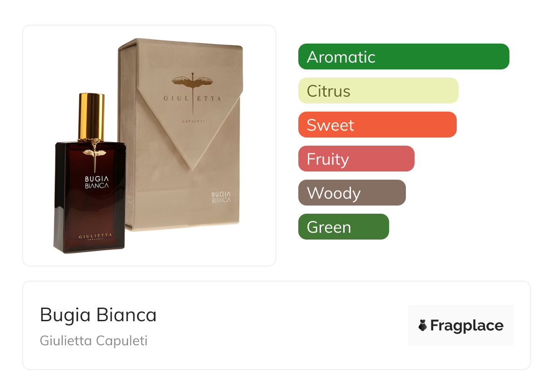Viewport: 553px width, 392px height.
Task: Choose the Sweet accord bar
Action: (377, 125)
